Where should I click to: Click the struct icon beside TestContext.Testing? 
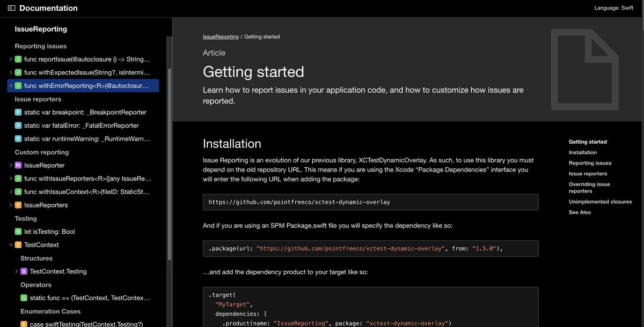[24, 271]
